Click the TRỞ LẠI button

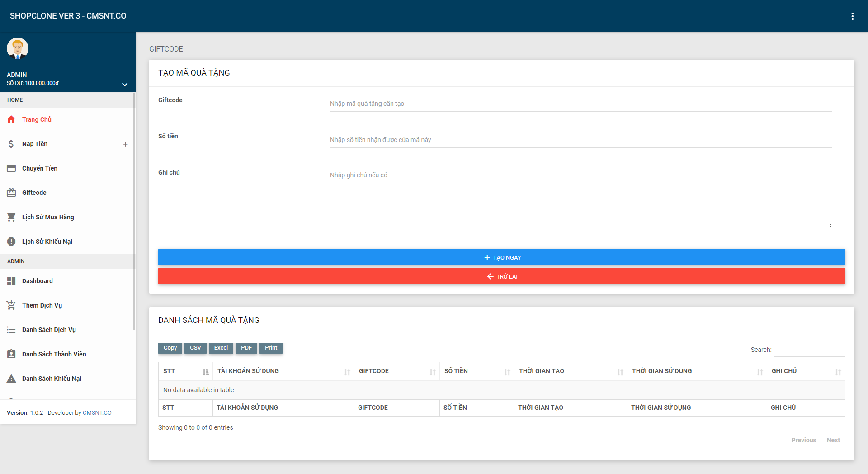501,276
